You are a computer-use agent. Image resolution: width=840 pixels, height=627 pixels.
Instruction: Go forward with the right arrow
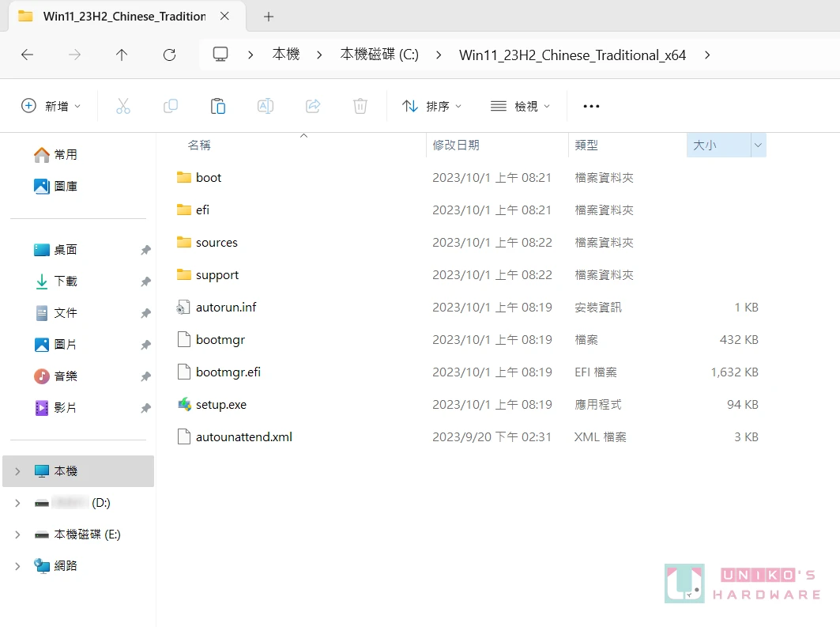click(x=74, y=55)
